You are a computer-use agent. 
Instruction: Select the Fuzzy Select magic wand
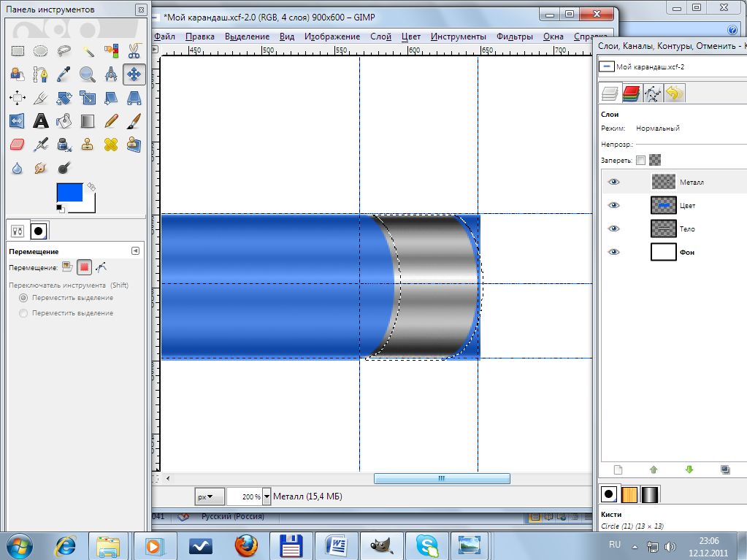87,50
